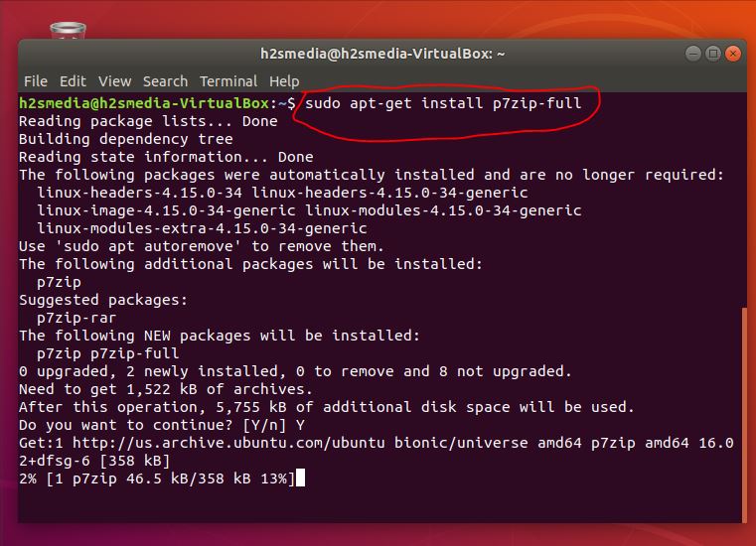Minimize the terminal window
This screenshot has width=756, height=546.
pos(693,53)
